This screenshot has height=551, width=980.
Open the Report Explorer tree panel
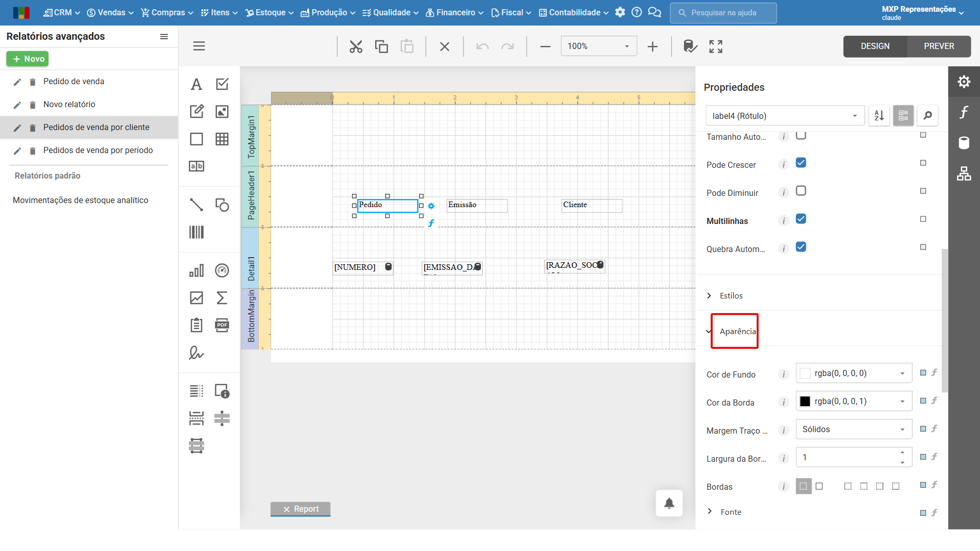[964, 174]
